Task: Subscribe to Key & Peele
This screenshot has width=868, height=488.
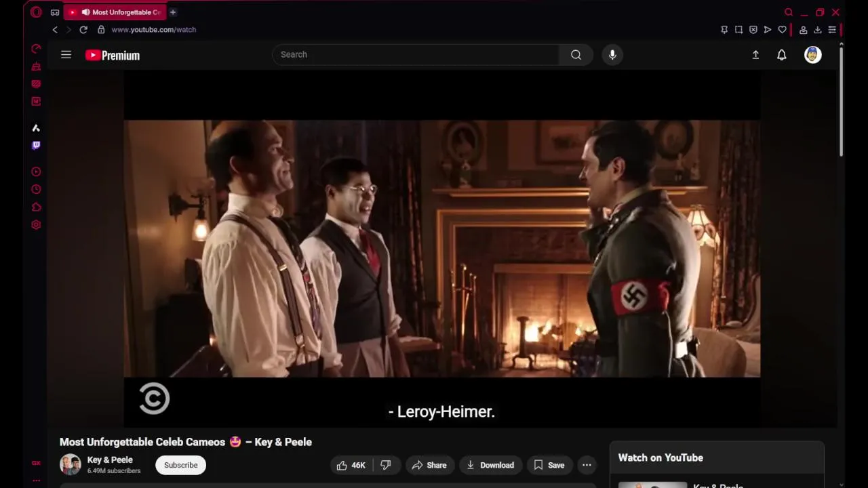Action: point(180,465)
